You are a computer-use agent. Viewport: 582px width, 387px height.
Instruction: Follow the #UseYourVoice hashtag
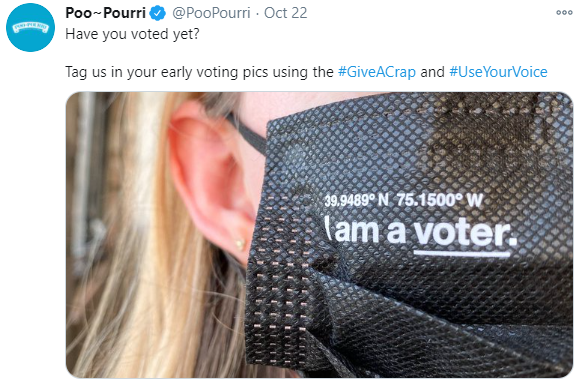[x=498, y=72]
